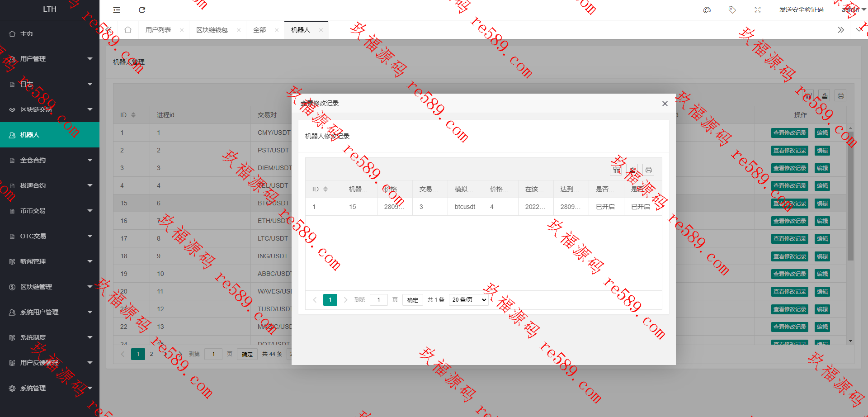Select 机器人 in the sidebar
868x417 pixels.
pos(50,135)
